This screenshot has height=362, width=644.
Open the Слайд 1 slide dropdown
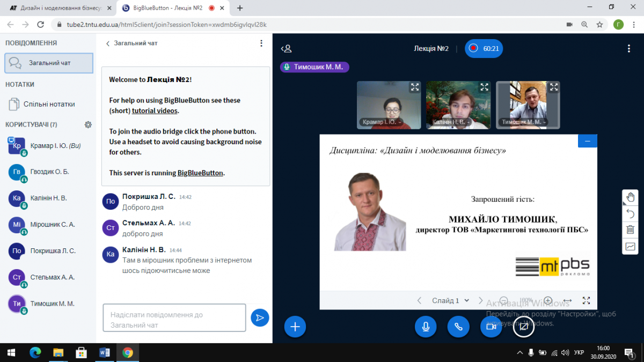tap(450, 300)
